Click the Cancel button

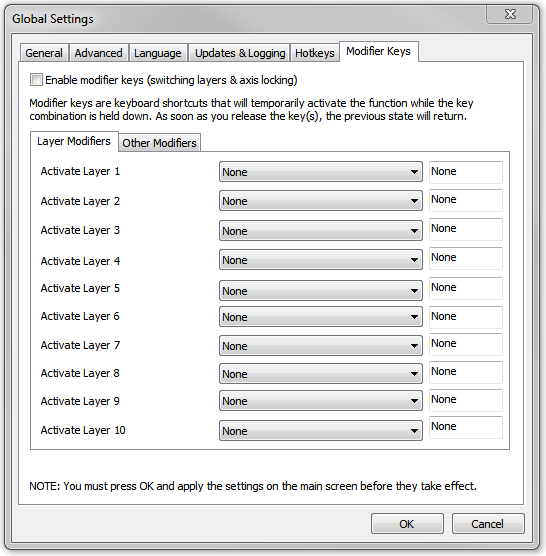point(488,523)
